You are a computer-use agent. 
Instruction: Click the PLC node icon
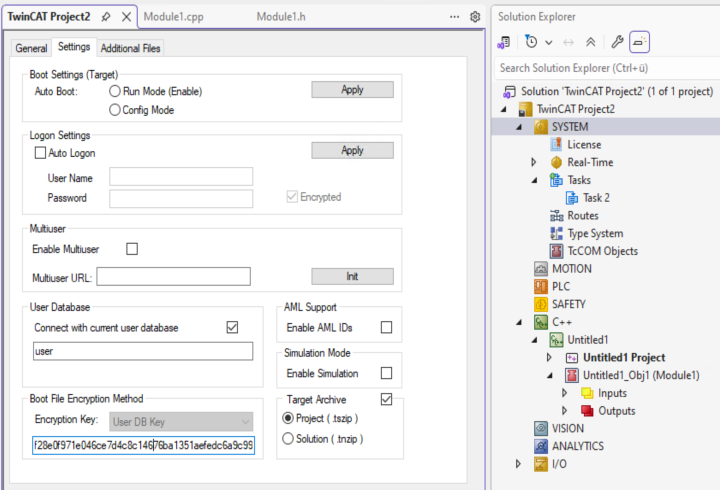click(541, 287)
